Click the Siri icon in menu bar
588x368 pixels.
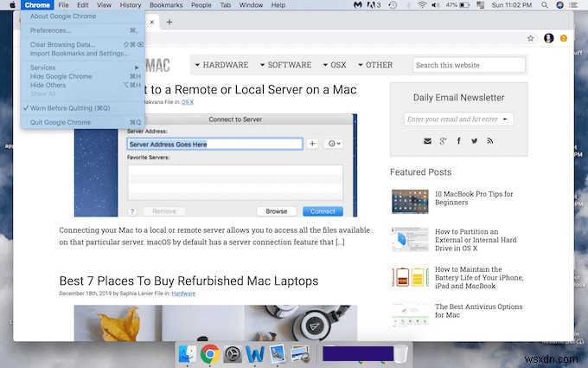[x=559, y=5]
